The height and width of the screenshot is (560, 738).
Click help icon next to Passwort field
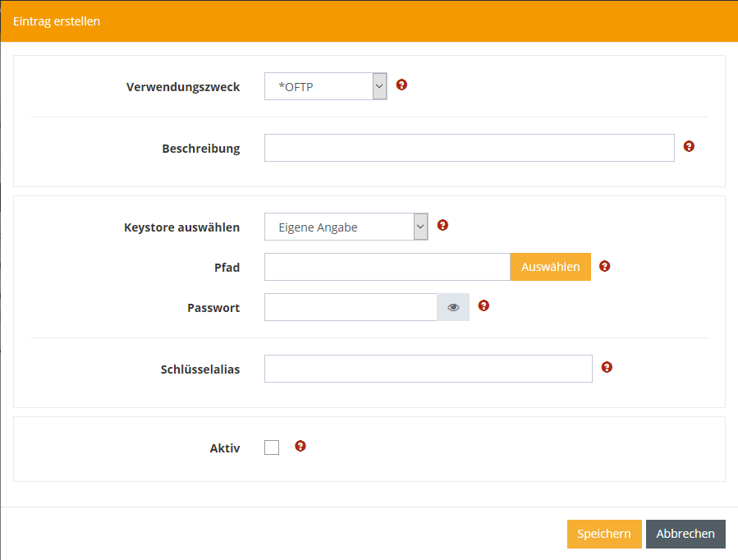484,305
